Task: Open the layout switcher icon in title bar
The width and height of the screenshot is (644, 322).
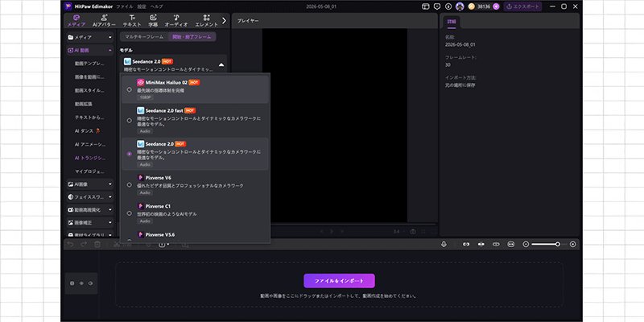Action: (426, 6)
